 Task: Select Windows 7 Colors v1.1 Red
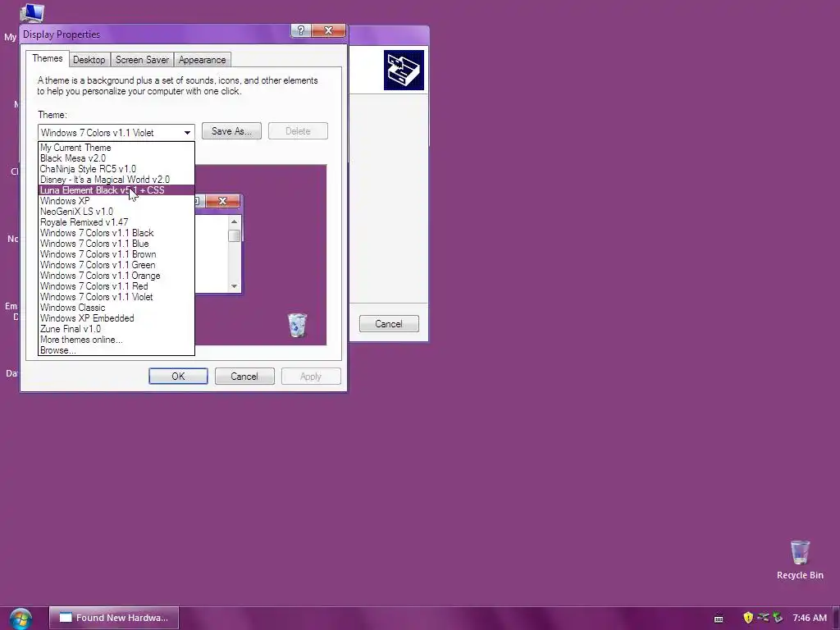tap(116, 286)
